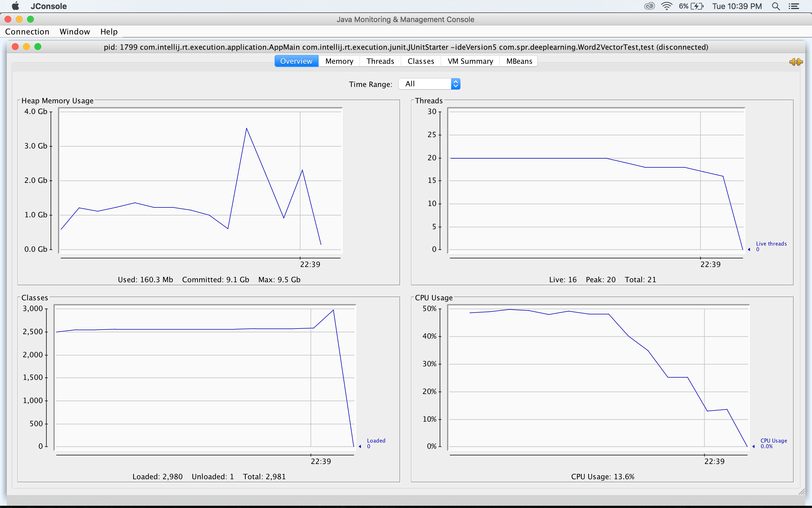
Task: Click the Heap Memory Usage chart
Action: point(200,180)
